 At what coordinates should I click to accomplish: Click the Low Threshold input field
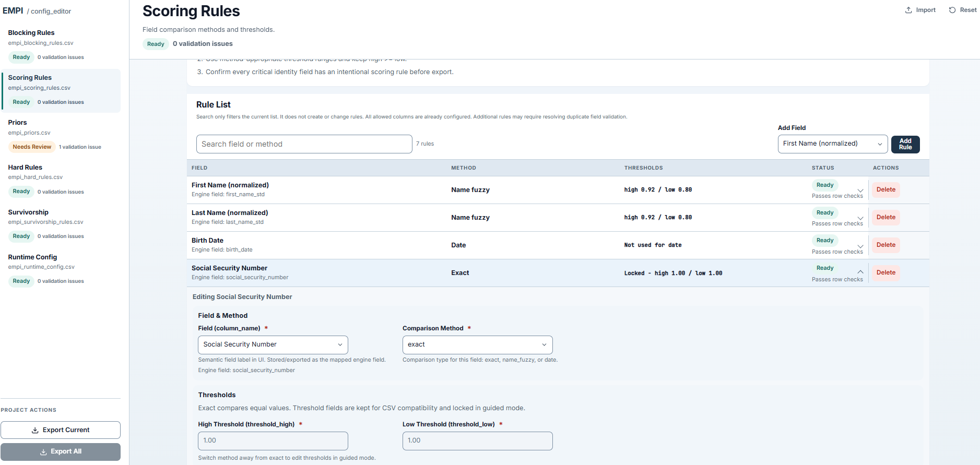pos(477,441)
